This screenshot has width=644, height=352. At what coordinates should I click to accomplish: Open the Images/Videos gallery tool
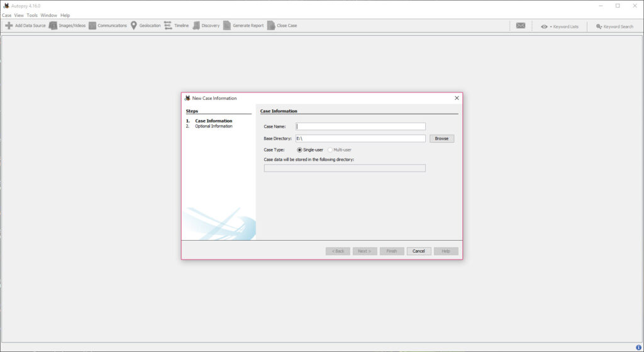67,25
